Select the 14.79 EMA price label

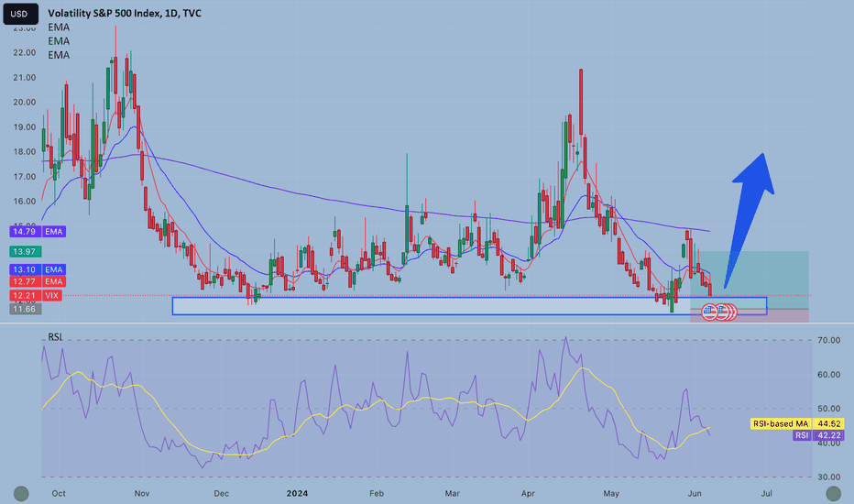[38, 232]
